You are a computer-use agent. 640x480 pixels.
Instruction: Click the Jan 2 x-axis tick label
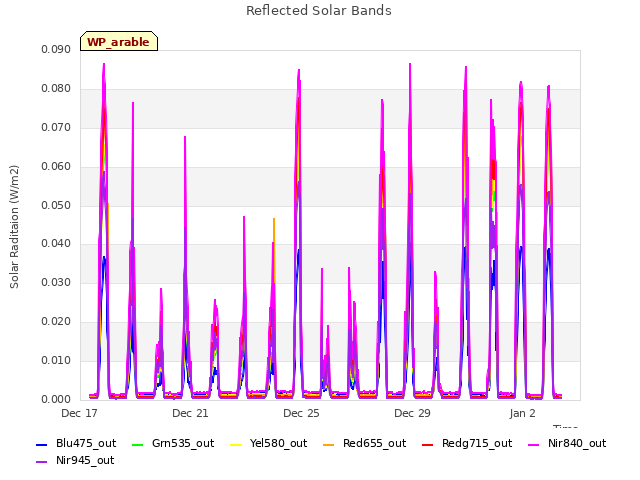coord(522,413)
